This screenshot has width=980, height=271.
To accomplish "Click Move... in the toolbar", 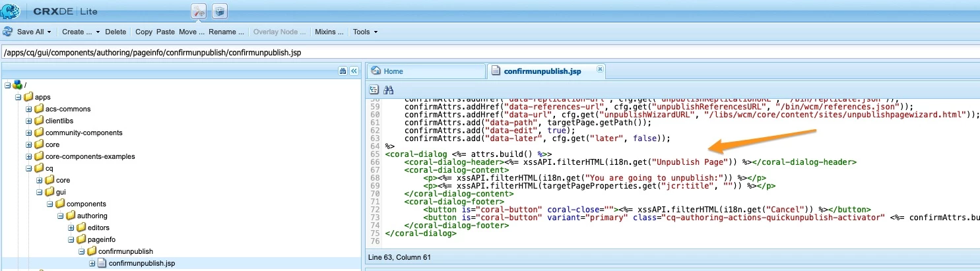I will coord(191,32).
